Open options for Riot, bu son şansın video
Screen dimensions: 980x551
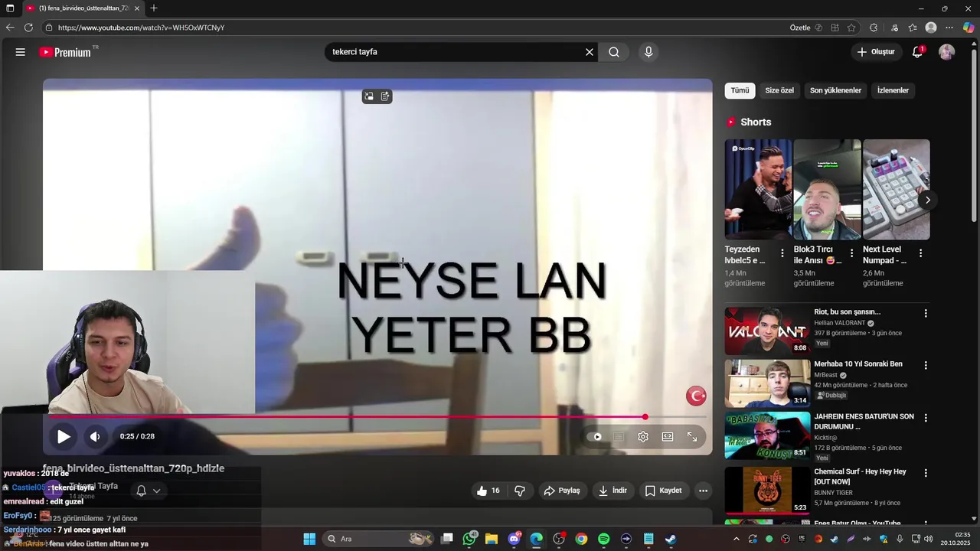926,313
